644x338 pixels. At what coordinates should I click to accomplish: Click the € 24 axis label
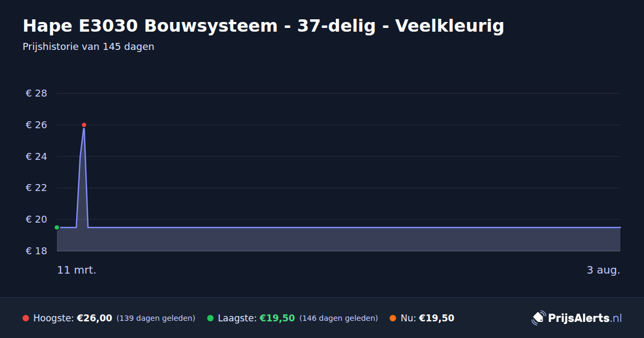pyautogui.click(x=36, y=157)
